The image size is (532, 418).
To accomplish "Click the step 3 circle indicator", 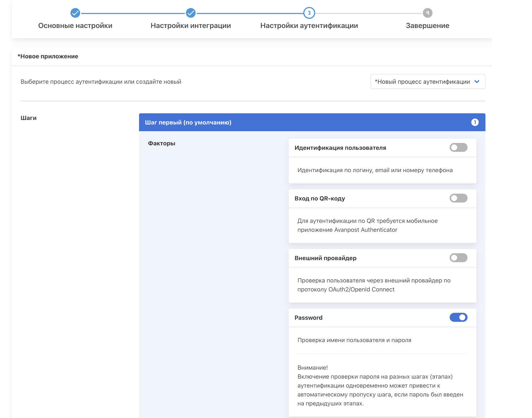I will click(309, 13).
